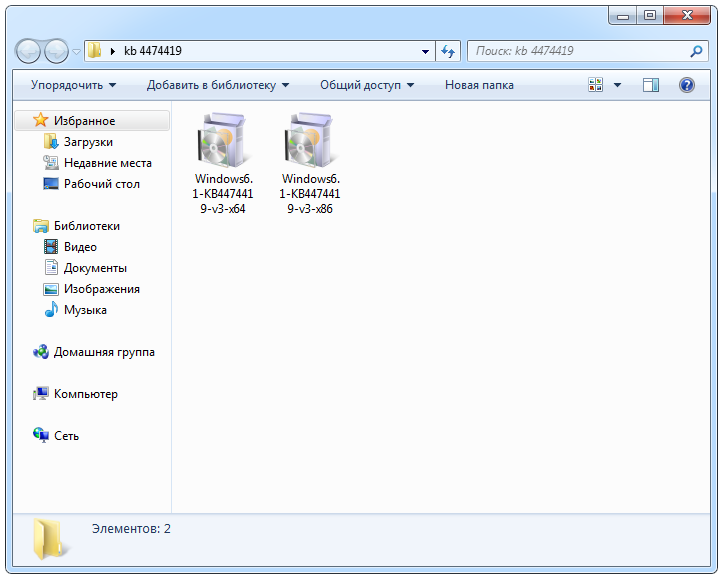Click the Библиотеки icon
This screenshot has width=722, height=577.
41,226
